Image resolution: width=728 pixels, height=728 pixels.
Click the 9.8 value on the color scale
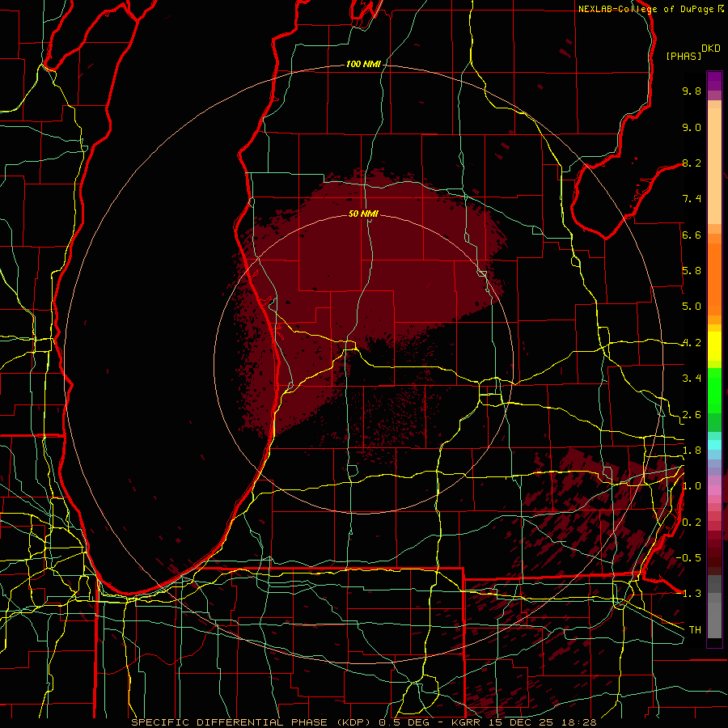692,91
